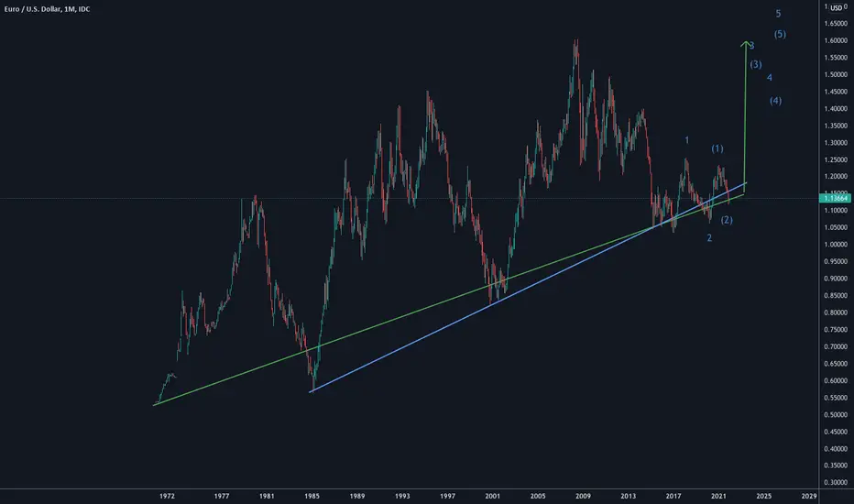854x504 pixels.
Task: Click the 2029 label on time axis
Action: point(809,496)
